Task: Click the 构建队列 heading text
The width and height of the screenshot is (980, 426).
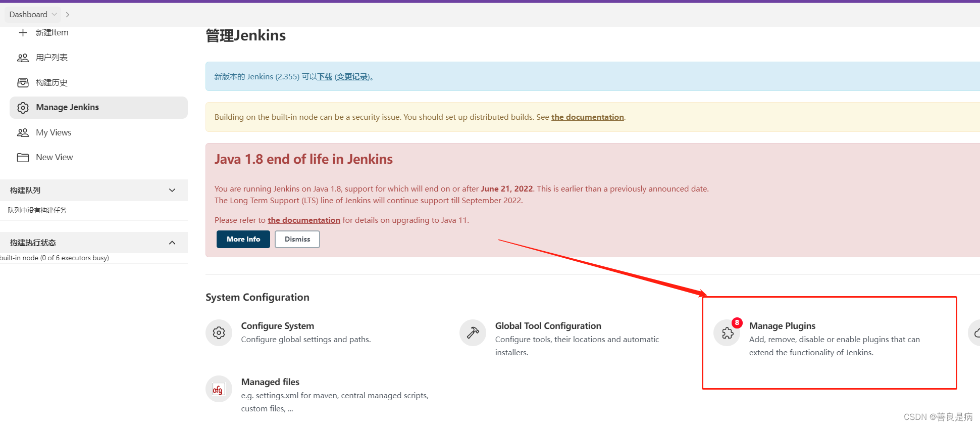Action: tap(25, 191)
